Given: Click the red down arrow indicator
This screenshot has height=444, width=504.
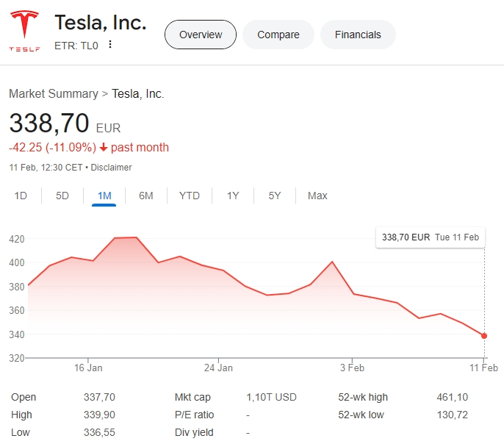Looking at the screenshot, I should point(104,148).
